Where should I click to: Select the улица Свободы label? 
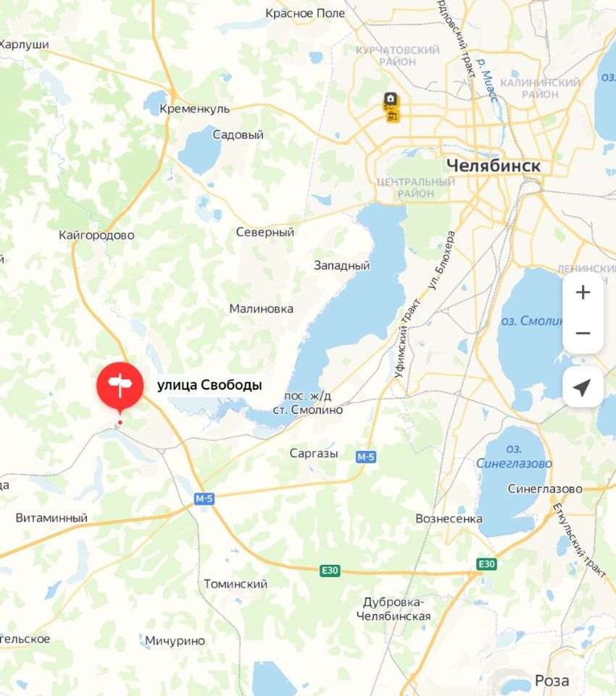tap(209, 385)
